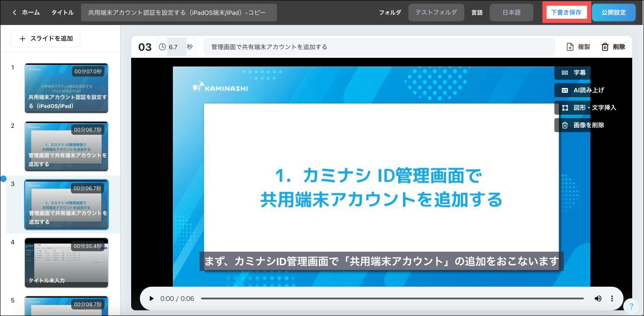
Task: Click the subtitle text on the slide
Action: [382, 261]
